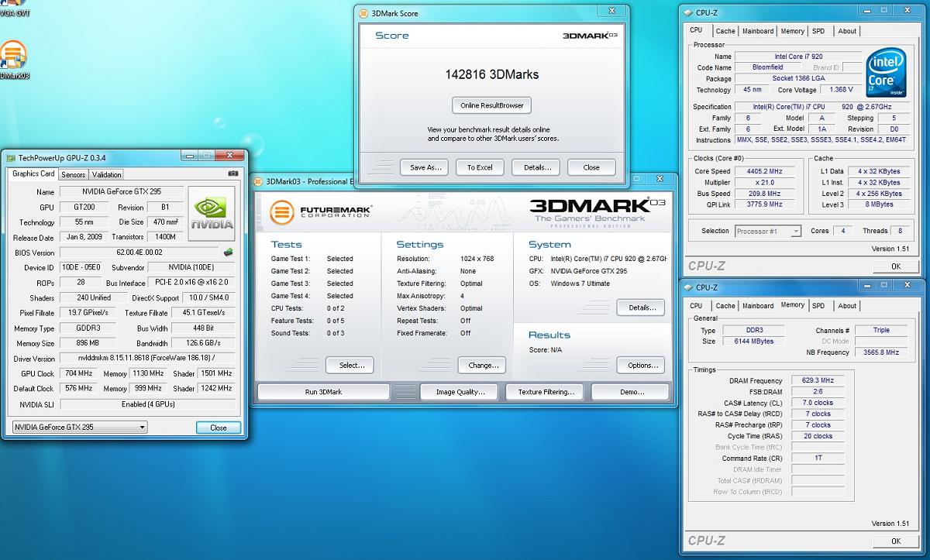The image size is (930, 560).
Task: Click Options button under Results
Action: tap(642, 365)
